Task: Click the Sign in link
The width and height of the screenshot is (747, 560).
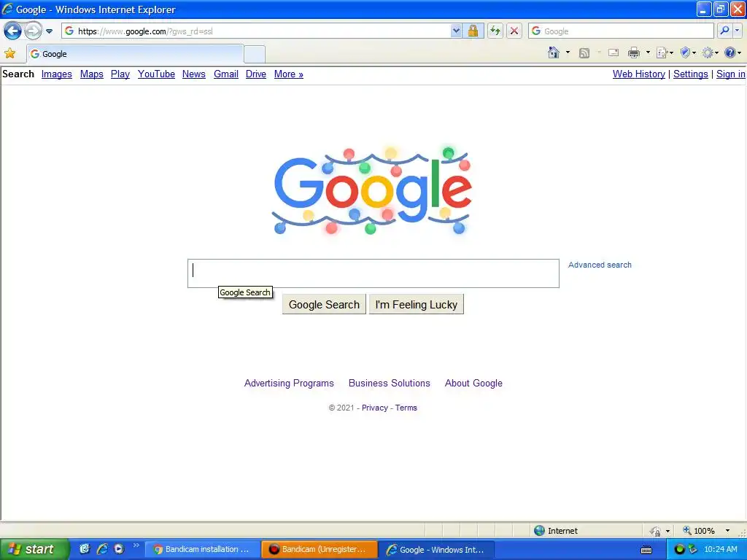Action: tap(730, 74)
